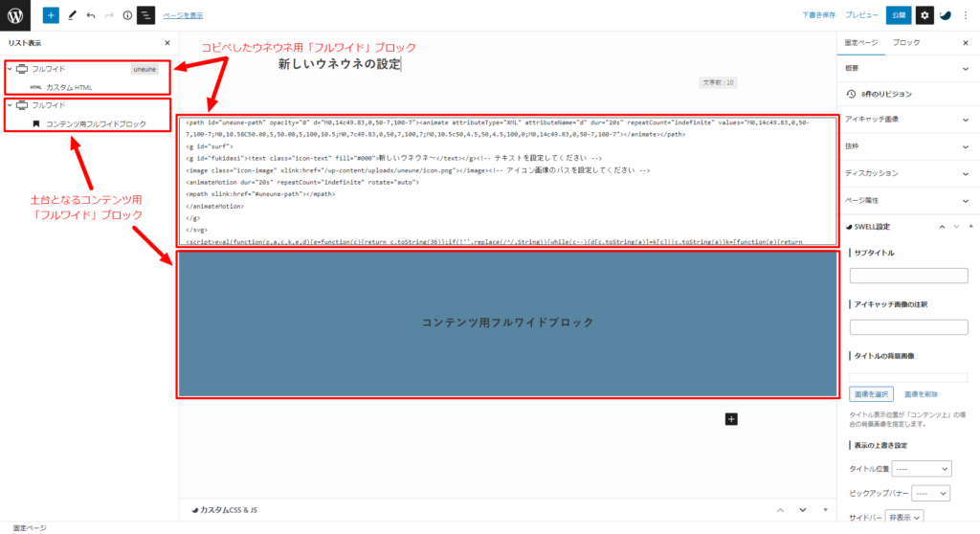Expand the ディスカッション section
Screen dimensions: 980x534
tap(908, 173)
